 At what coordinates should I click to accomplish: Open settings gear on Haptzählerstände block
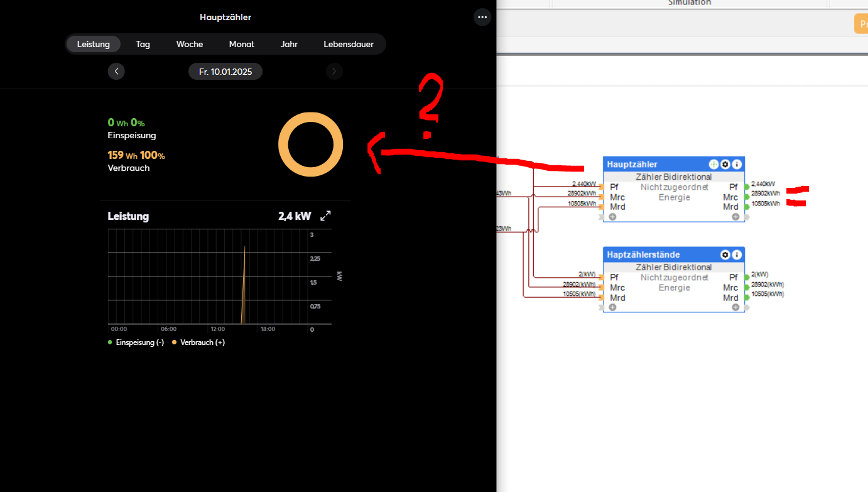[x=725, y=254]
